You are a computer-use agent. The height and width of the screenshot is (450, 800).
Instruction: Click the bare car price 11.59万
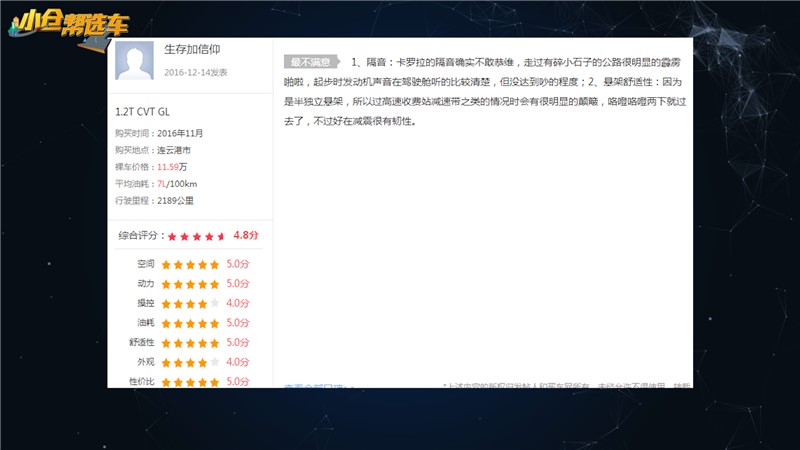pos(172,167)
